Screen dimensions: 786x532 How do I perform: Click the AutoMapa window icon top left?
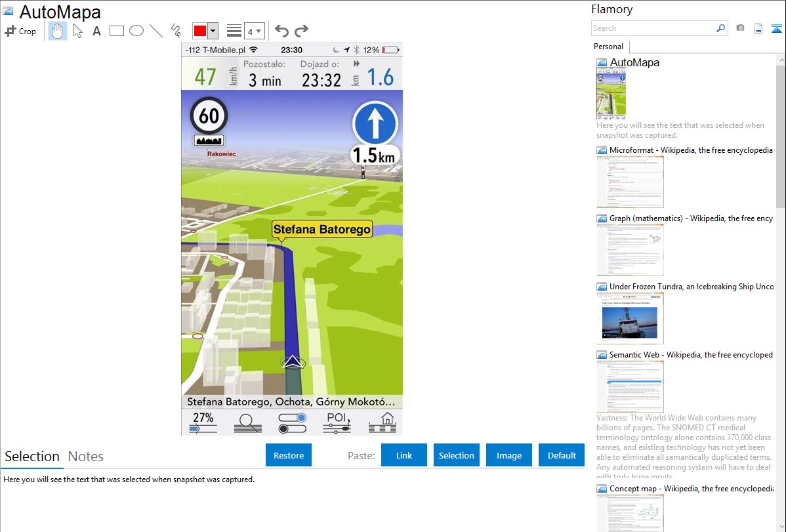coord(9,11)
